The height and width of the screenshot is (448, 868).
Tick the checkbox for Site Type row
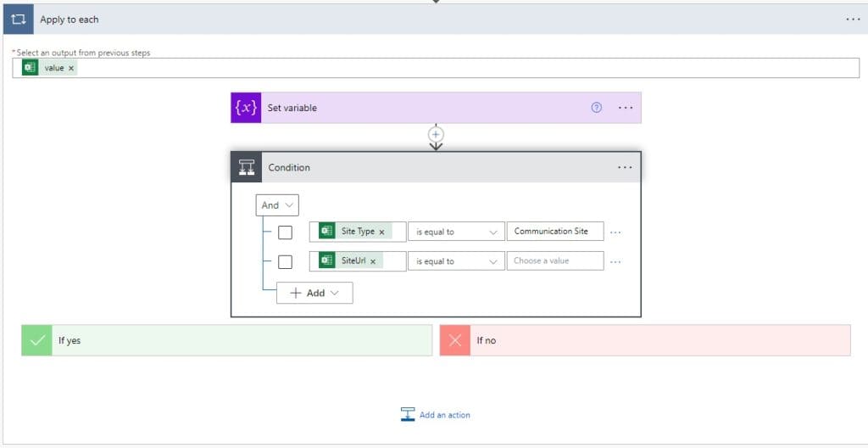pyautogui.click(x=285, y=232)
